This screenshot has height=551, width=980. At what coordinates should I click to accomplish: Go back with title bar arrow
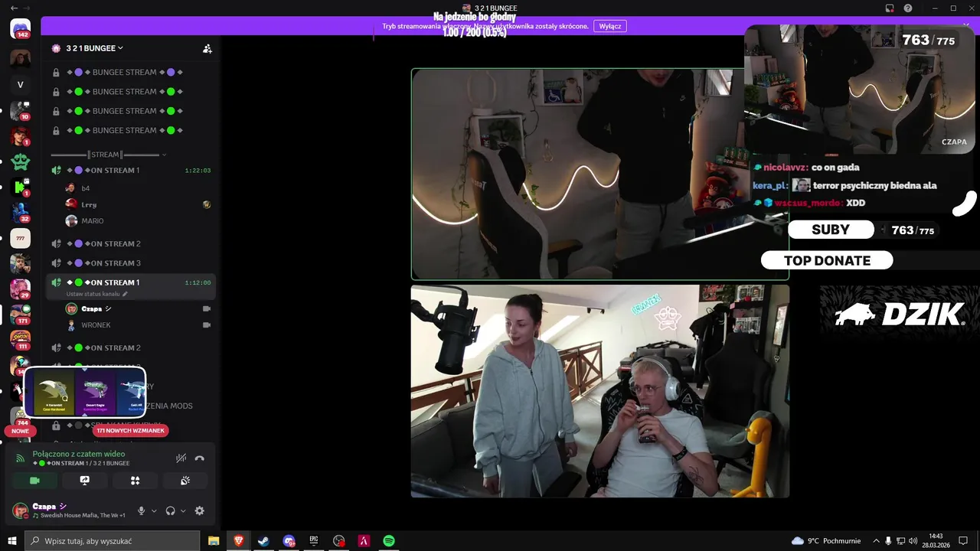click(14, 8)
